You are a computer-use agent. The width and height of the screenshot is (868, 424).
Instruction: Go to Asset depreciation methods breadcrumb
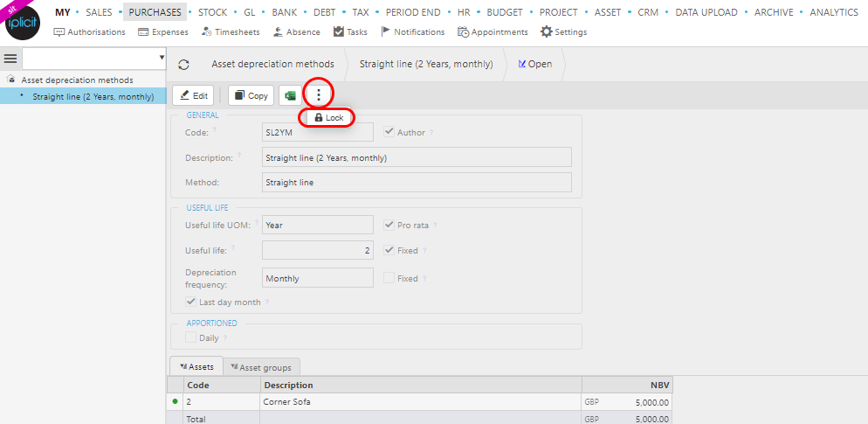(273, 65)
